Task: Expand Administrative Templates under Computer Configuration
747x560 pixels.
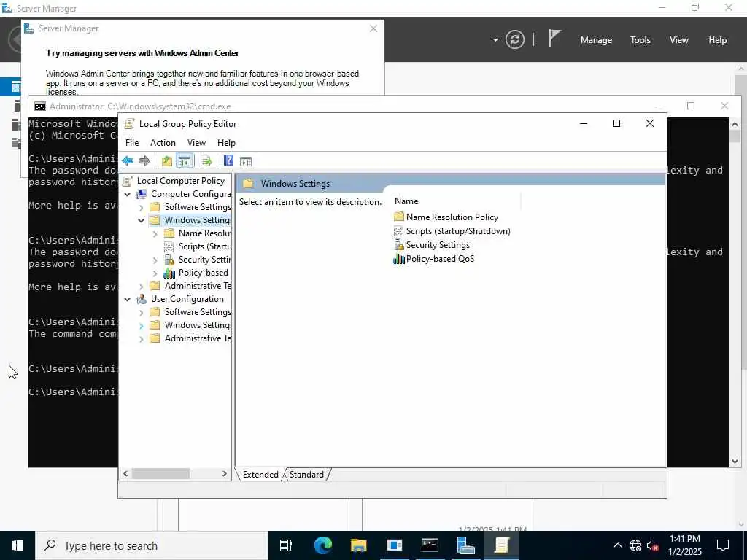Action: [141, 286]
